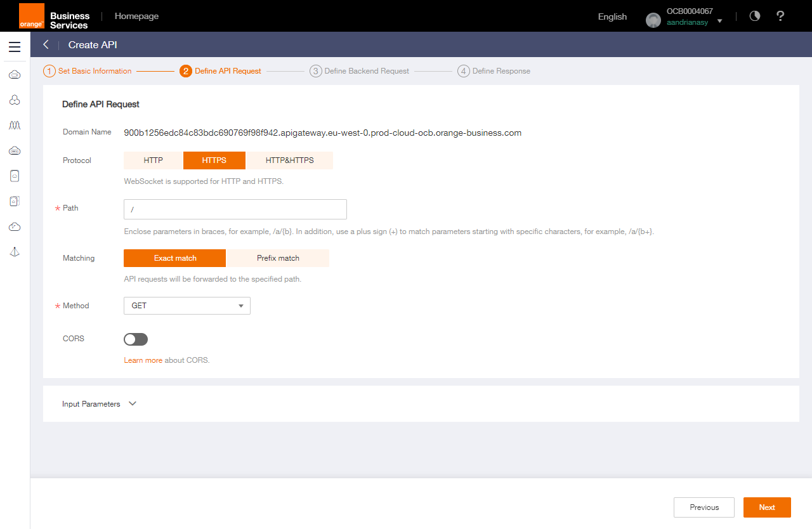Click the pyramid icon in sidebar

point(15,252)
